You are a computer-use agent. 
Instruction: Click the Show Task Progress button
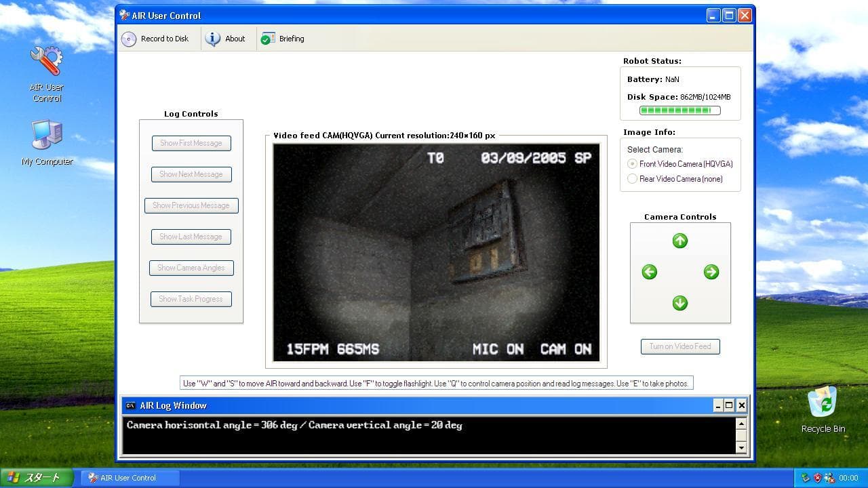(191, 299)
